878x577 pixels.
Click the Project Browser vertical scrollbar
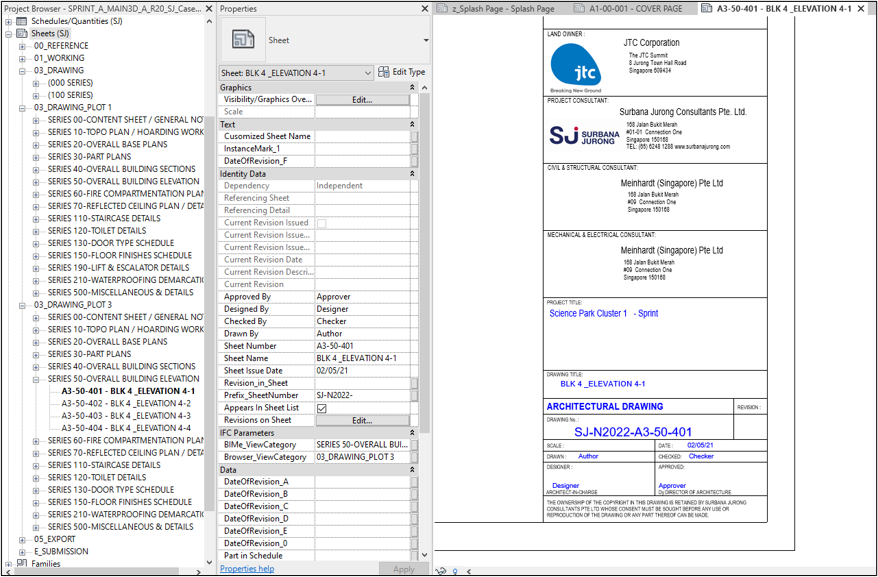tap(209, 314)
